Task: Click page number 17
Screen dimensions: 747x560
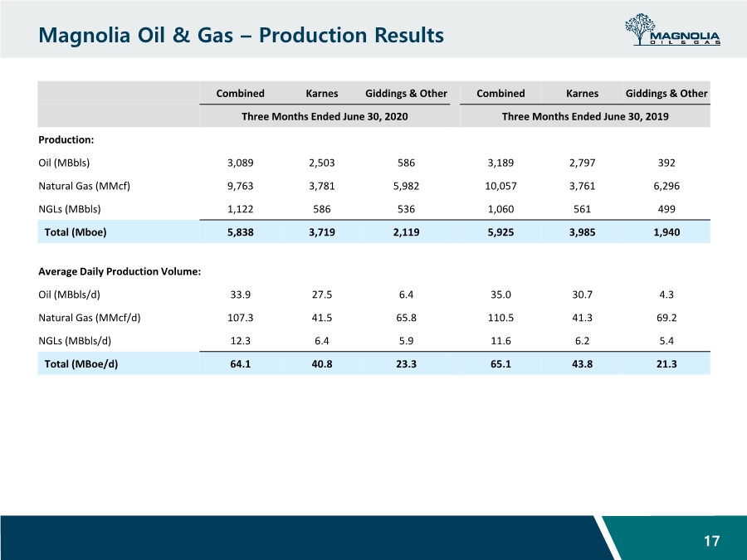Action: pyautogui.click(x=712, y=541)
